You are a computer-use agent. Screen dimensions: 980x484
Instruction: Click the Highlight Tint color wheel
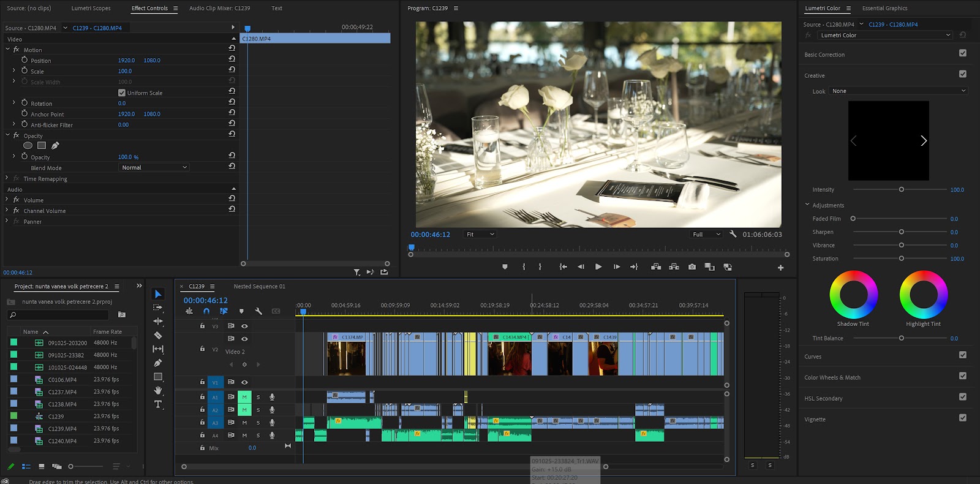(924, 294)
